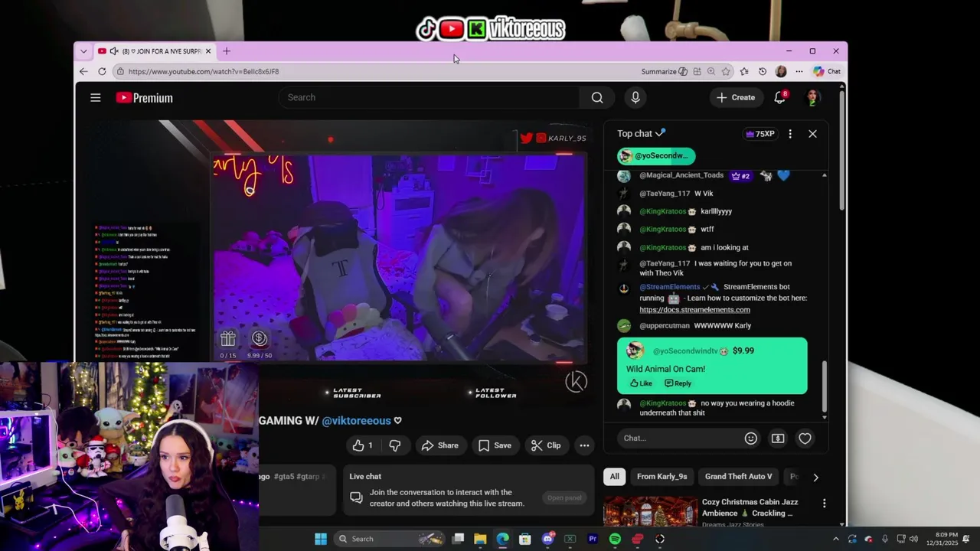Open browser settings and more menu

tap(799, 71)
